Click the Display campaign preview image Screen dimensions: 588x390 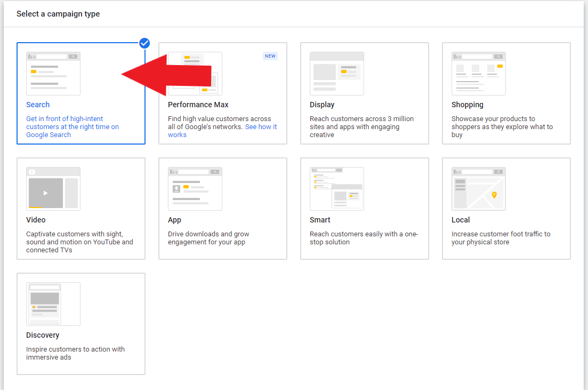(x=336, y=73)
